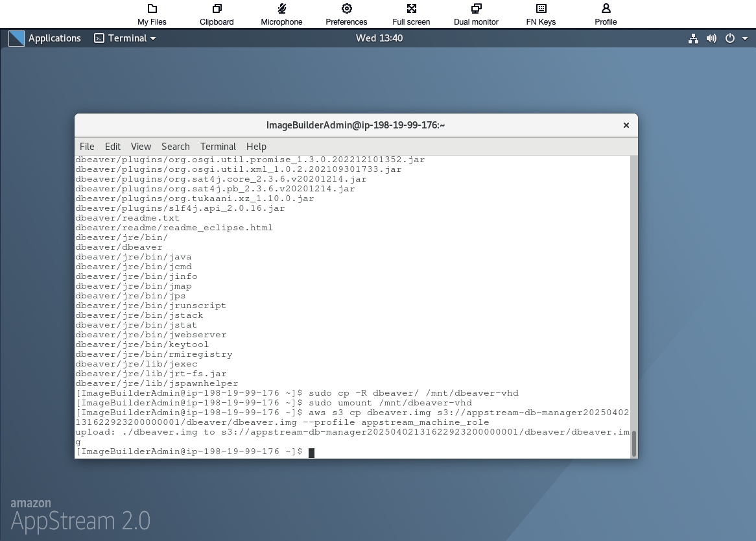Click the Dual monitor icon
The image size is (756, 541).
pyautogui.click(x=475, y=13)
